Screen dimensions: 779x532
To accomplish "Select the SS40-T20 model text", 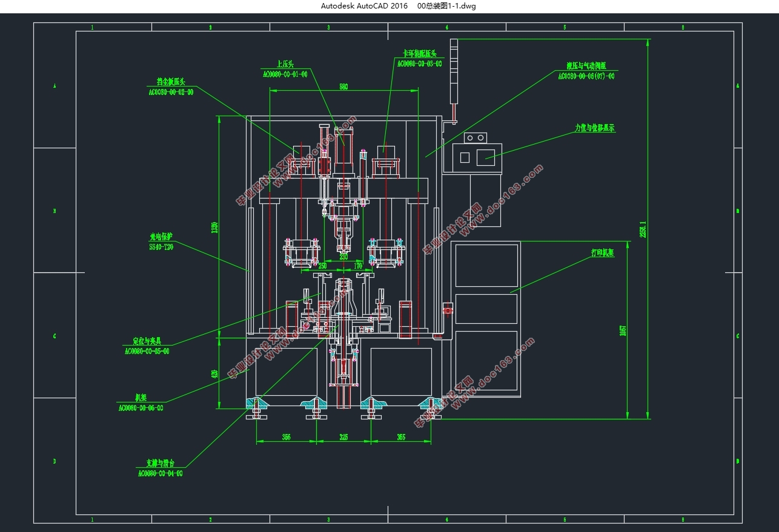I will 161,247.
